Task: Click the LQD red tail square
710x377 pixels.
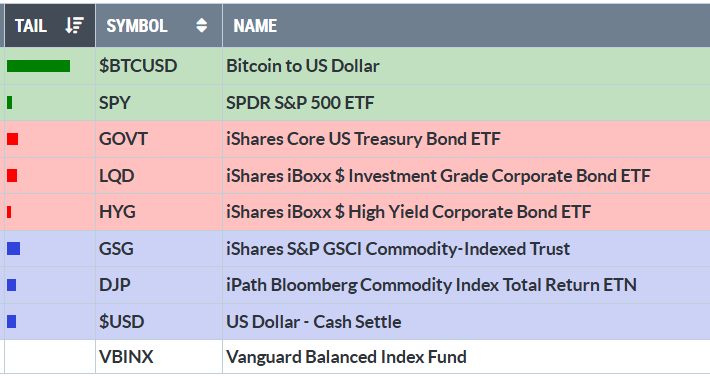Action: tap(12, 176)
